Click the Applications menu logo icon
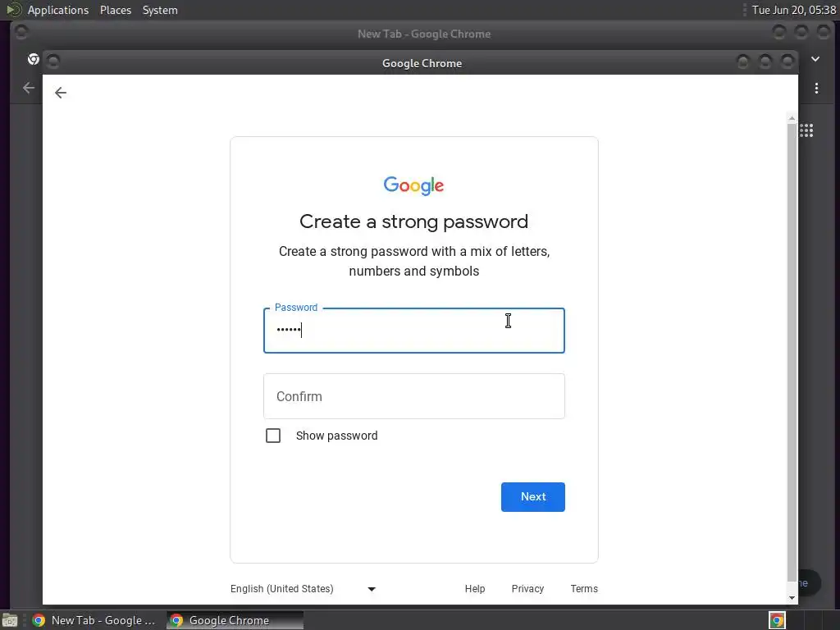This screenshot has width=840, height=630. click(13, 10)
